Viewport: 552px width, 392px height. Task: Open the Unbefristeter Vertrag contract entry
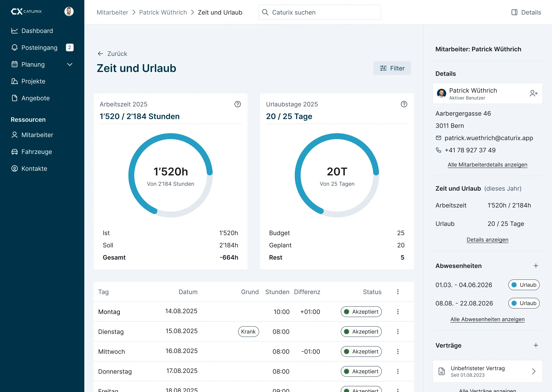pos(487,371)
